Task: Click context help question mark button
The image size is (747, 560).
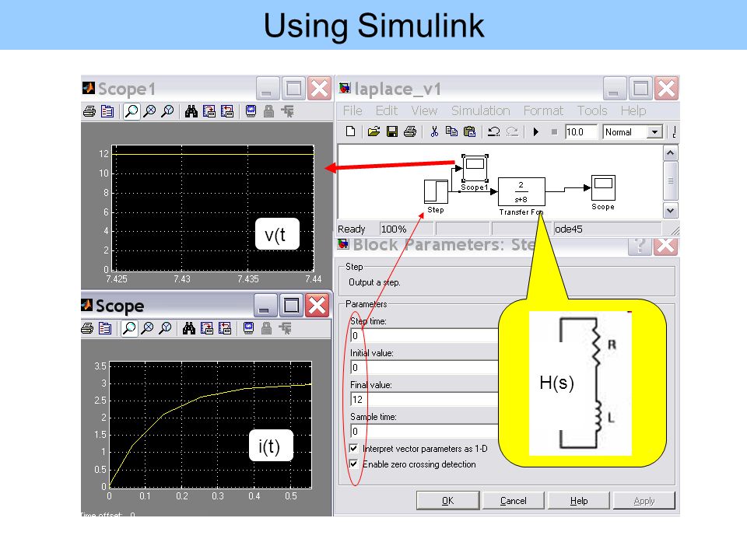Action: click(640, 247)
